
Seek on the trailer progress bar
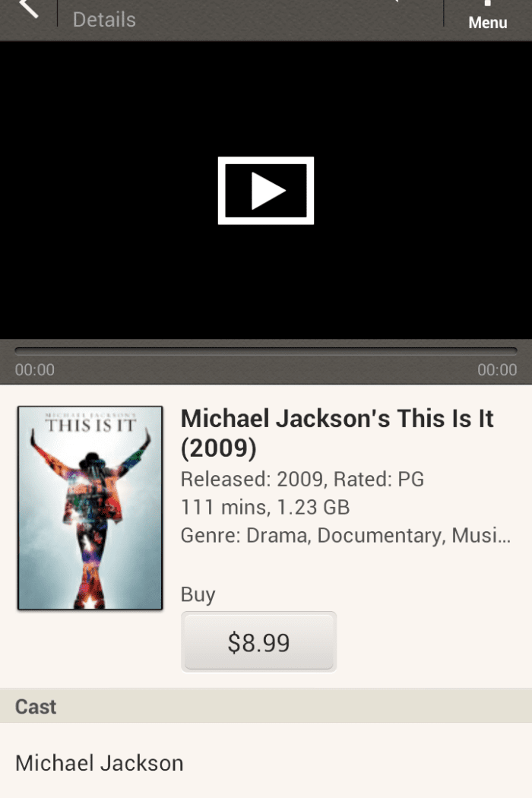(266, 350)
